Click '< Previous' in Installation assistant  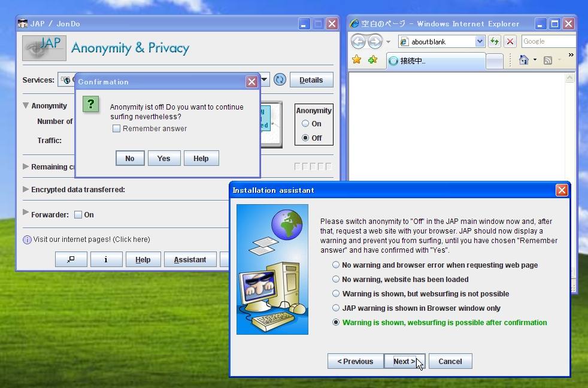(x=356, y=362)
